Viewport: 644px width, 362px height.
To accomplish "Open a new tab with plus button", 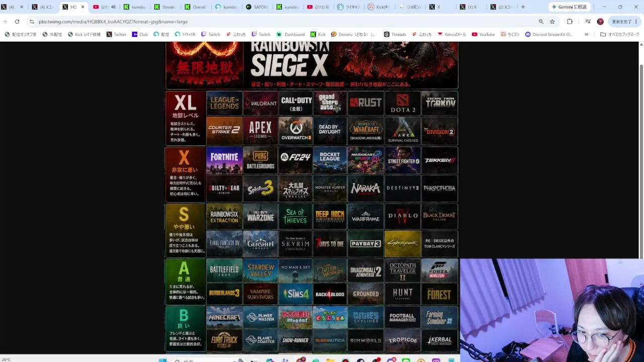I will 523,7.
